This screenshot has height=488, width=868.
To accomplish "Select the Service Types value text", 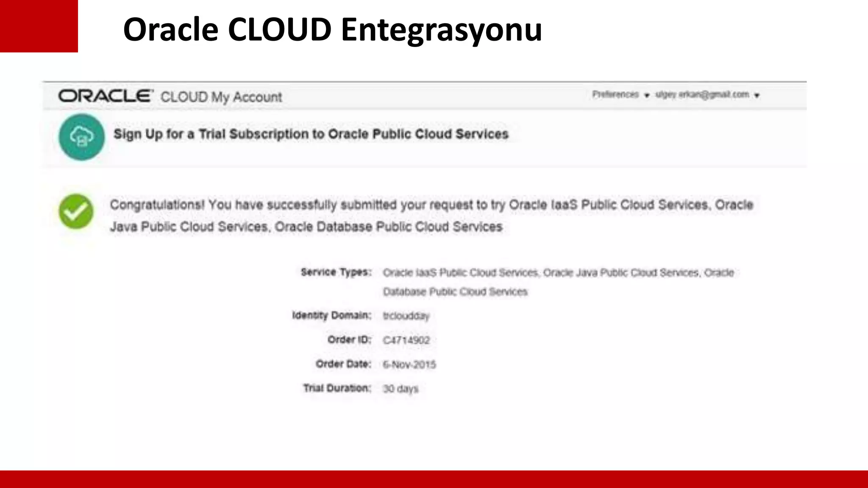I will point(558,282).
